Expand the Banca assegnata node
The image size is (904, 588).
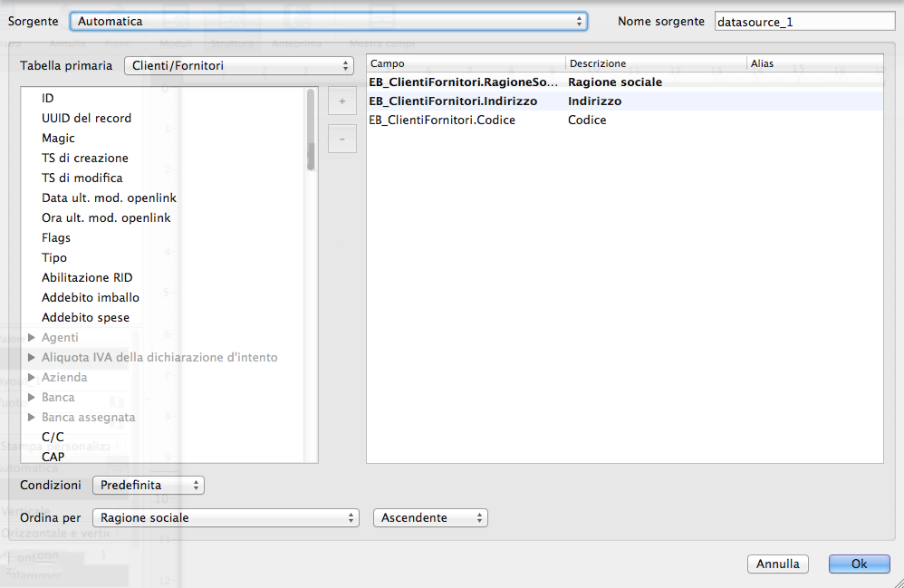click(32, 418)
